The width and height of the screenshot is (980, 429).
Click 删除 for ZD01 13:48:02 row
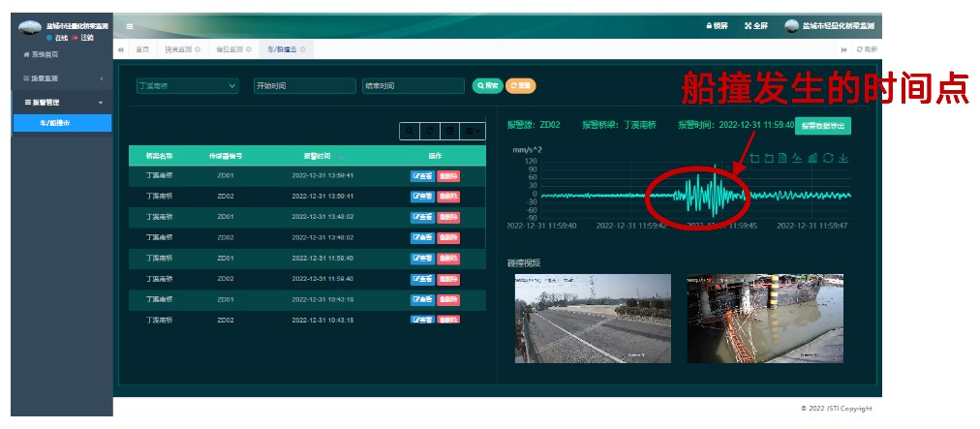pos(448,217)
